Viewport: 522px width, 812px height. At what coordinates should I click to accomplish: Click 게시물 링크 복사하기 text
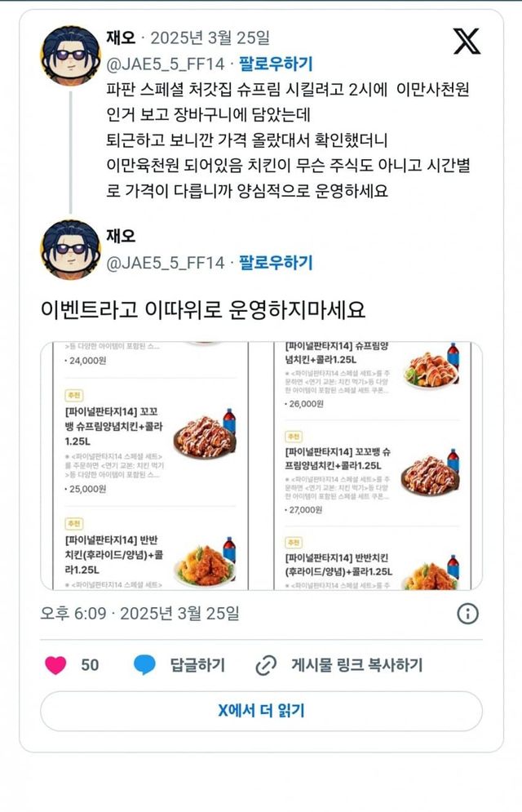[357, 665]
